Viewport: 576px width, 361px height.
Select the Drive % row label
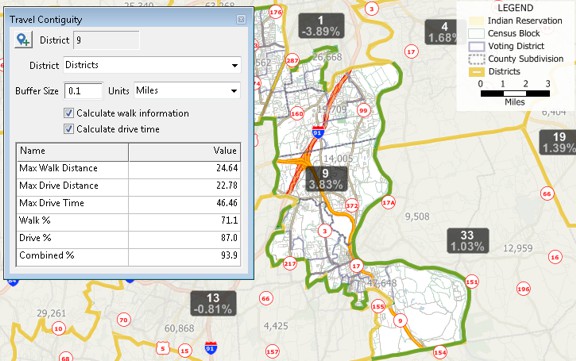point(35,238)
